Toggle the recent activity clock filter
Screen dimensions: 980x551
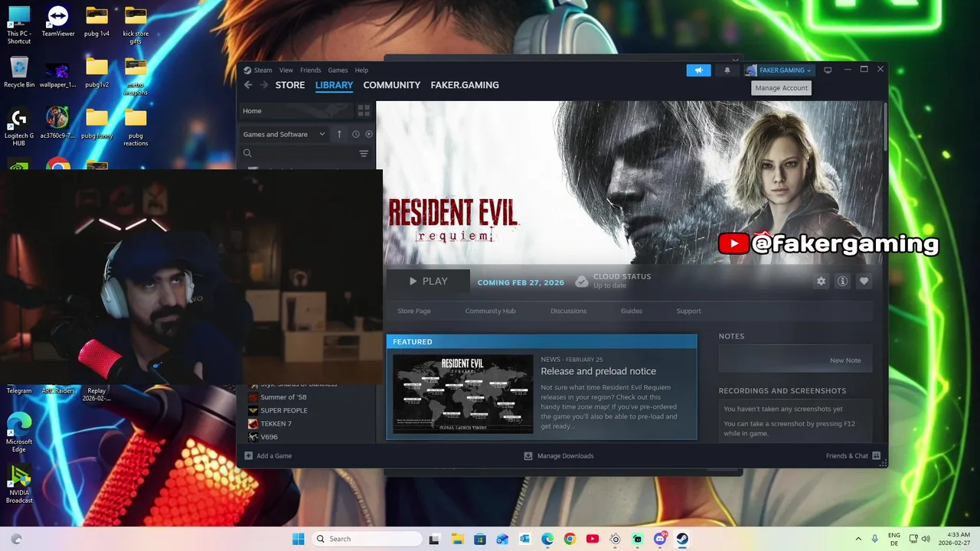pos(355,134)
